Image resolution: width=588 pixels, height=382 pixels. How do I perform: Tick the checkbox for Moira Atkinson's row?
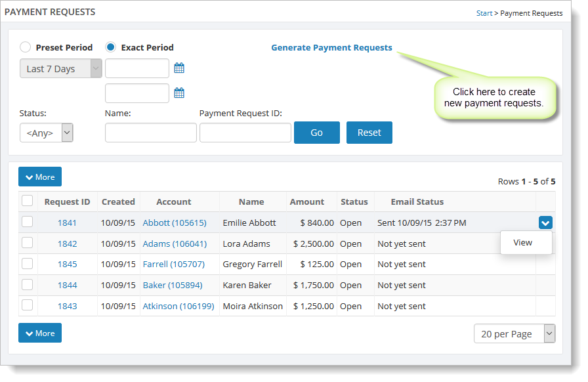pyautogui.click(x=28, y=305)
